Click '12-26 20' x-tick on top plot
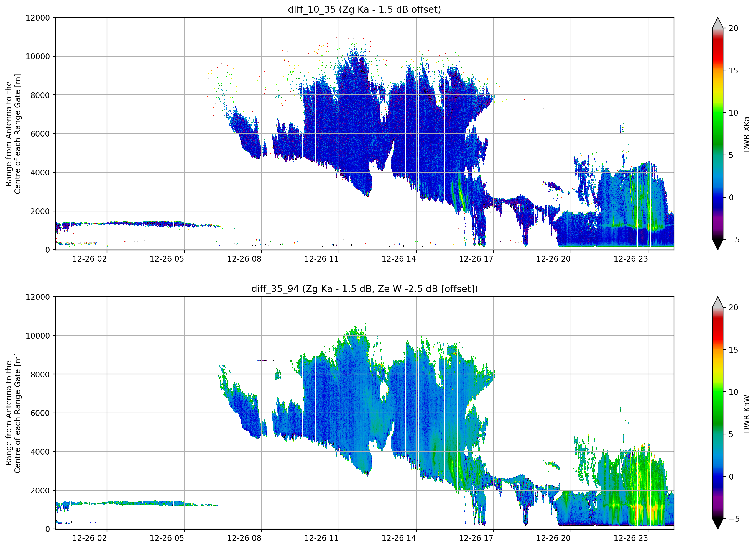This screenshot has width=756, height=548. (x=554, y=259)
